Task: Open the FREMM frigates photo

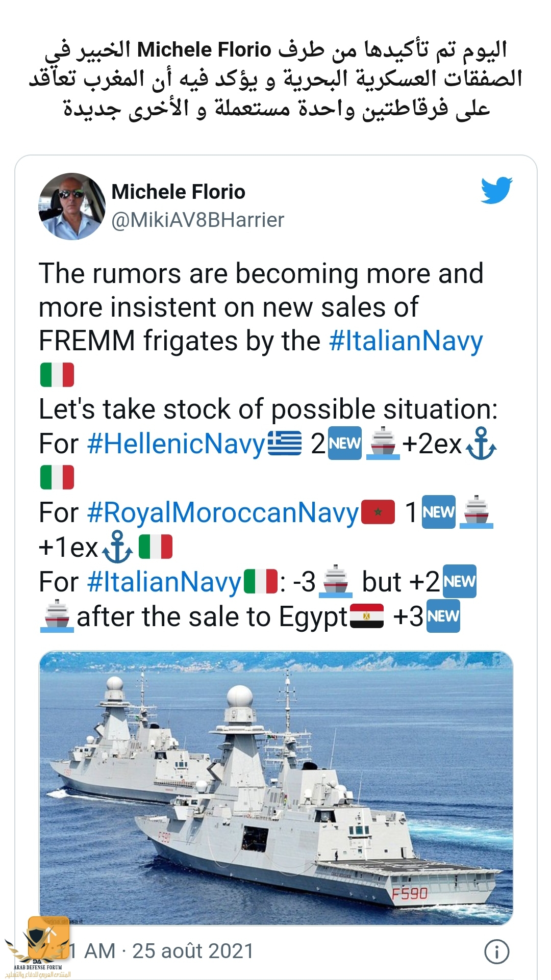Action: pos(276,788)
